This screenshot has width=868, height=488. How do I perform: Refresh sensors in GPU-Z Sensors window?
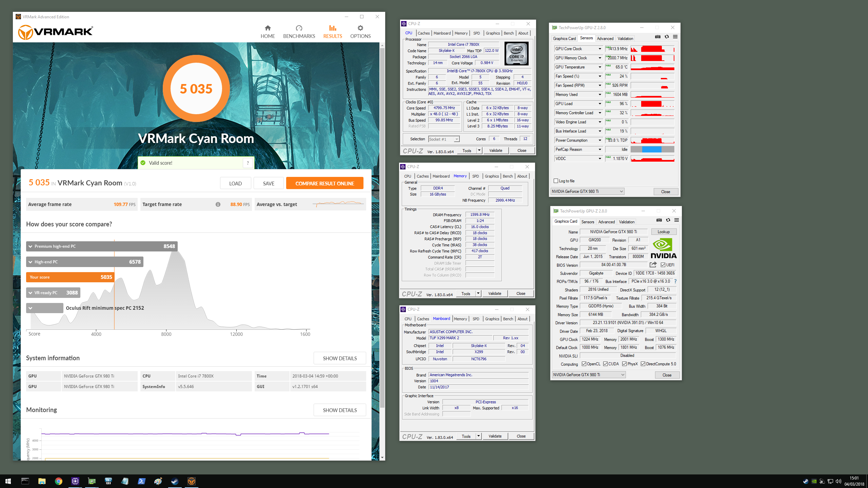[667, 37]
